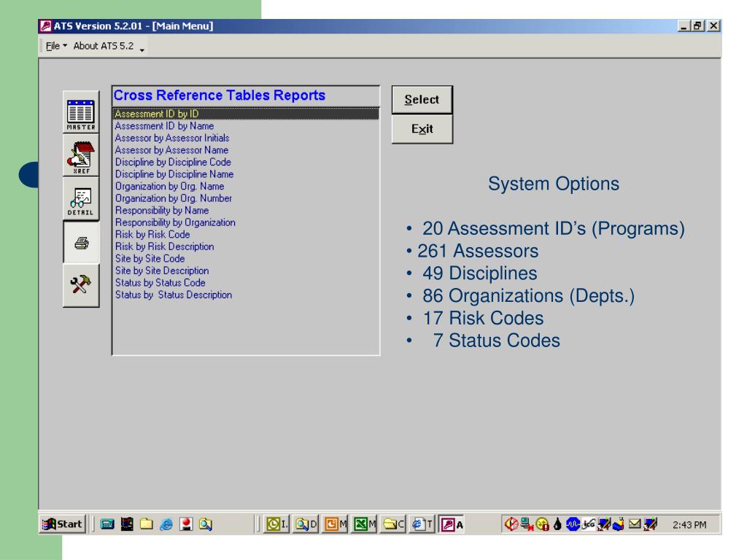Pick Status by Status Code
Image resolution: width=747 pixels, height=560 pixels.
246,283
